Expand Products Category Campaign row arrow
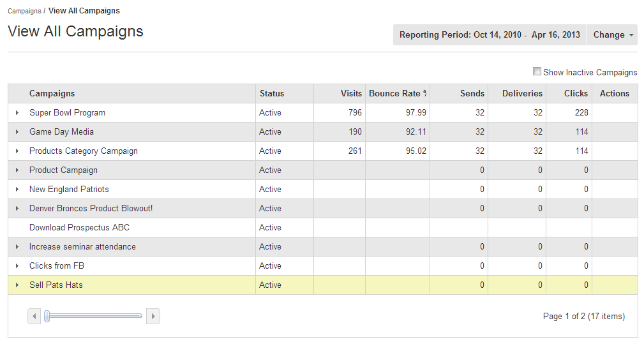The width and height of the screenshot is (644, 344). click(17, 151)
